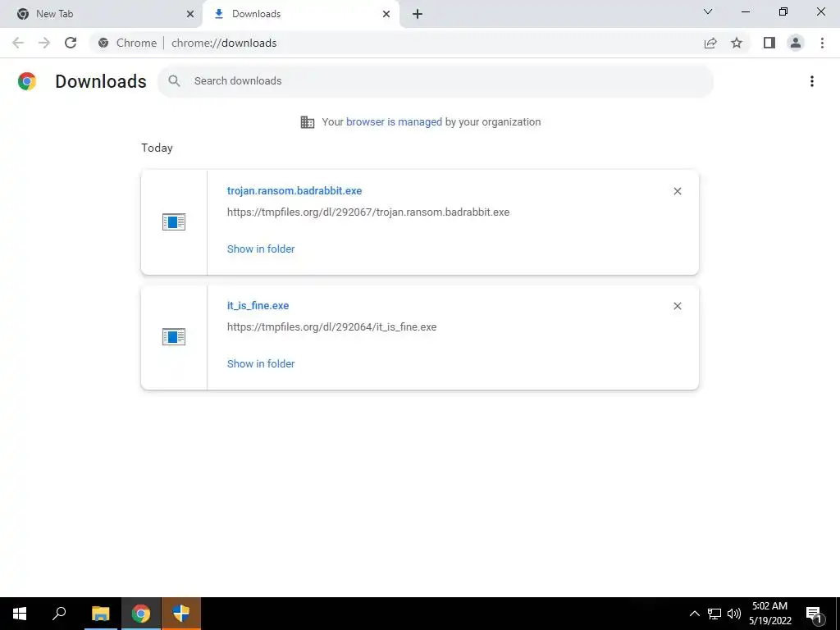
Task: Focus the Search downloads field
Action: [x=435, y=81]
